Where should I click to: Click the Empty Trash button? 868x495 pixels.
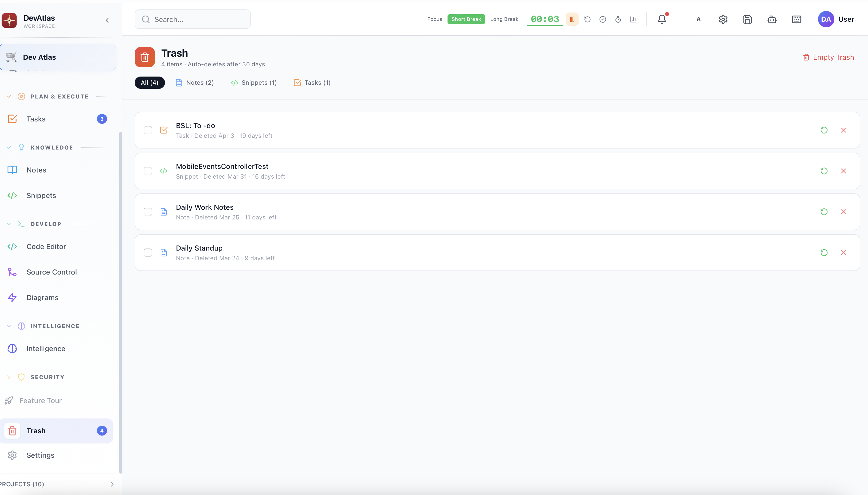(x=828, y=57)
